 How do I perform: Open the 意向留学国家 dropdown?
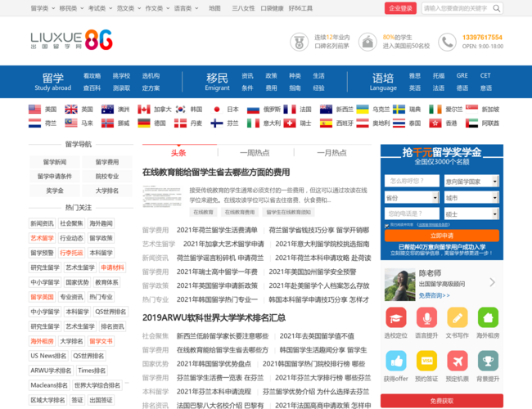[471, 181]
